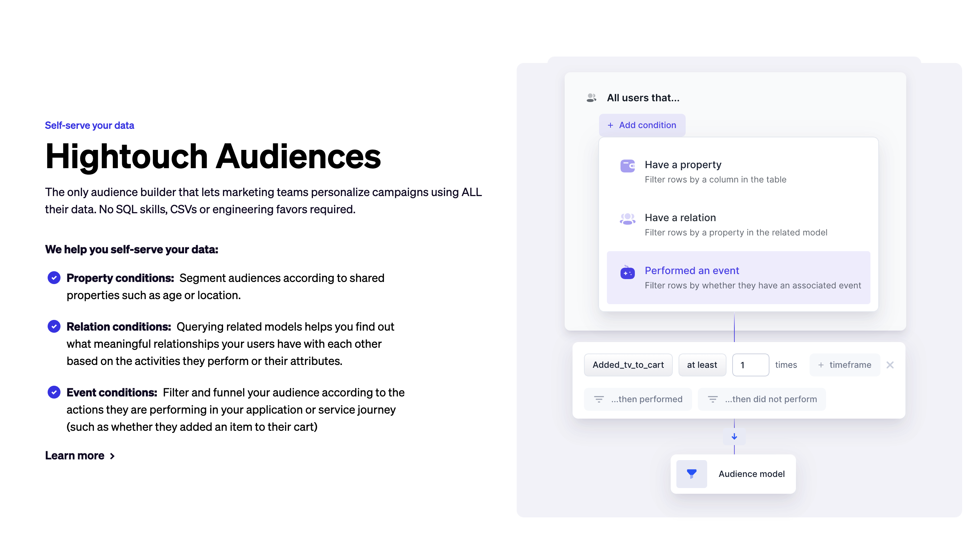
Task: Click the filter icon on then did not perform
Action: [713, 399]
